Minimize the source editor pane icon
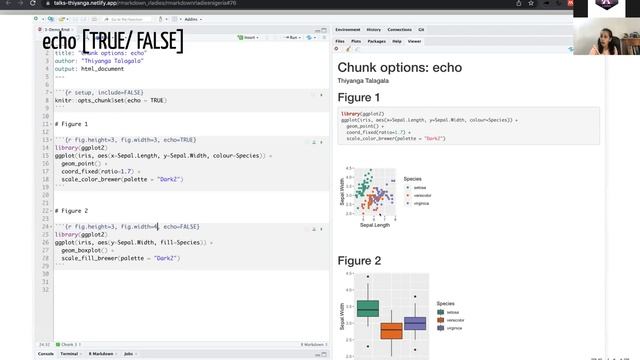 point(317,30)
